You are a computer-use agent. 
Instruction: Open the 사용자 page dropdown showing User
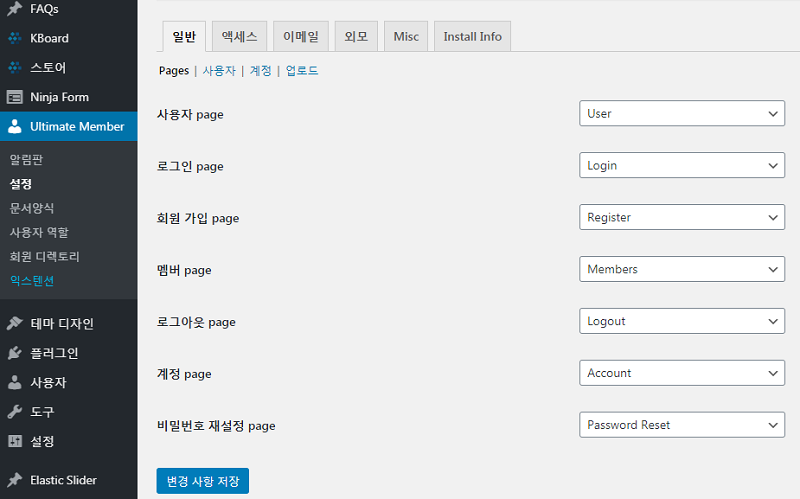pyautogui.click(x=682, y=113)
